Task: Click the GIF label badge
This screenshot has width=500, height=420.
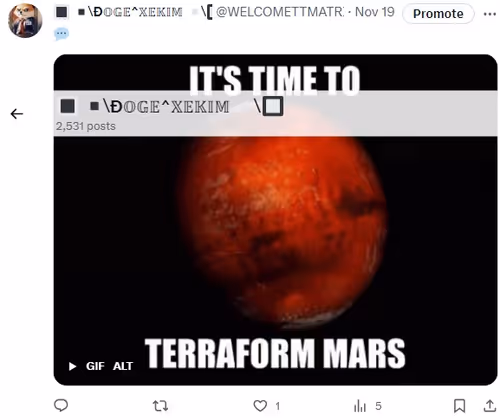Action: click(x=95, y=366)
